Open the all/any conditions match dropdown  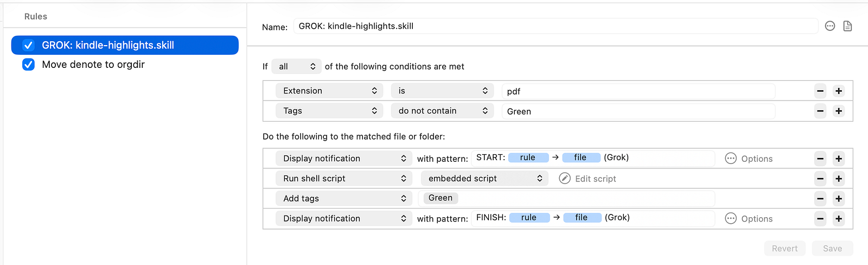pos(296,66)
